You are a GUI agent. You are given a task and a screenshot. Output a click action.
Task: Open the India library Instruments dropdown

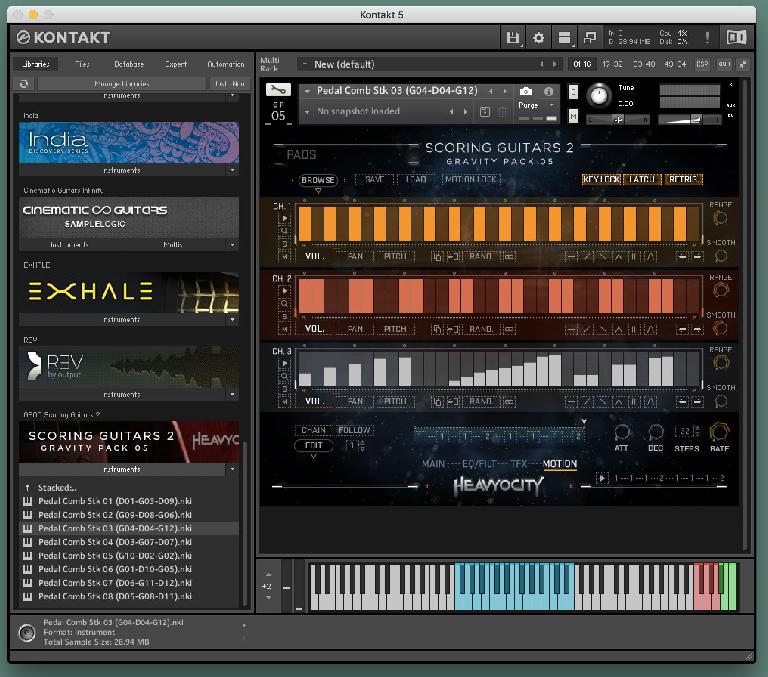(x=232, y=170)
